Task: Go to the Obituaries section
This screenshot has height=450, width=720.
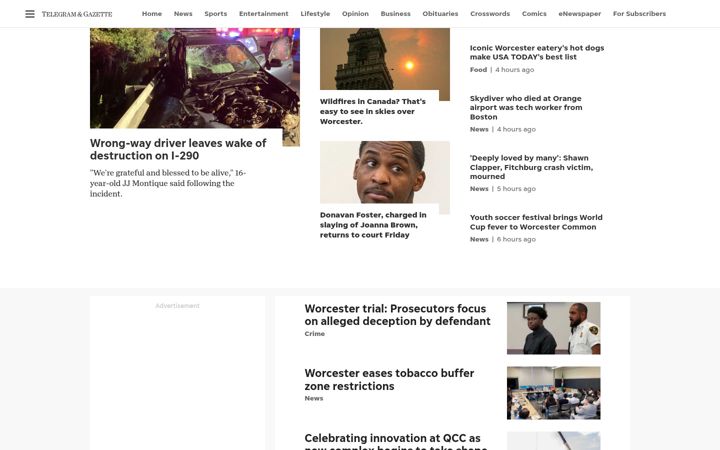Action: tap(440, 14)
